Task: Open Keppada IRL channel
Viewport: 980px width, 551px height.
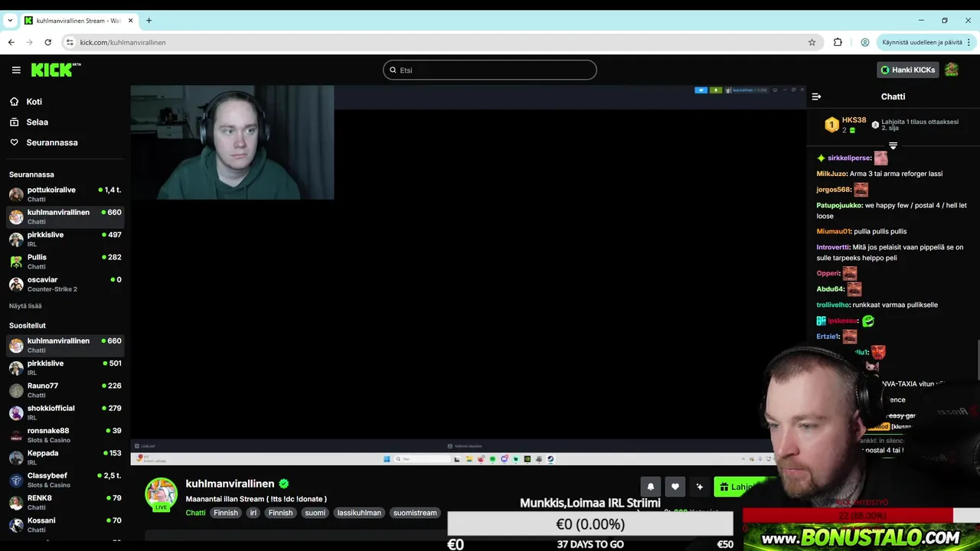Action: pos(65,458)
